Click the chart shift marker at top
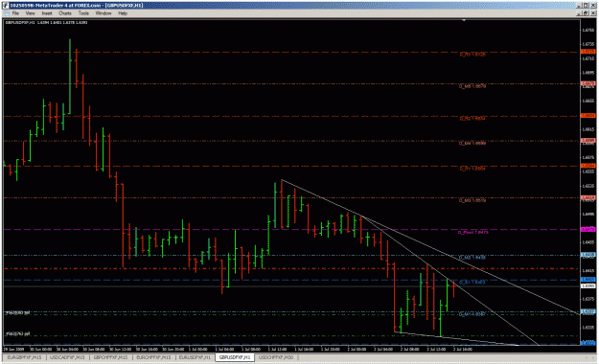Image resolution: width=599 pixels, height=364 pixels. pyautogui.click(x=464, y=21)
